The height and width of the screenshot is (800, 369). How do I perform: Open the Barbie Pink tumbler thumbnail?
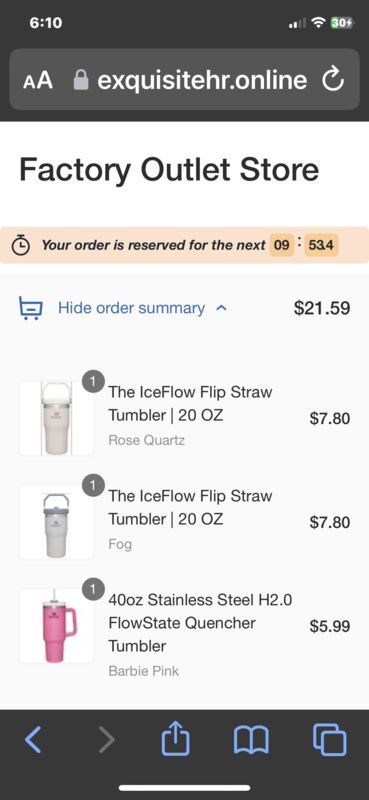[x=56, y=626]
